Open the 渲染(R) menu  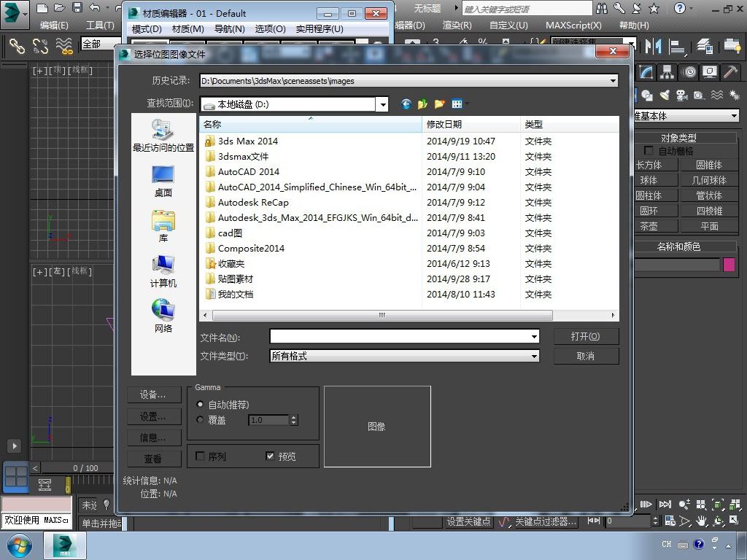tap(457, 26)
